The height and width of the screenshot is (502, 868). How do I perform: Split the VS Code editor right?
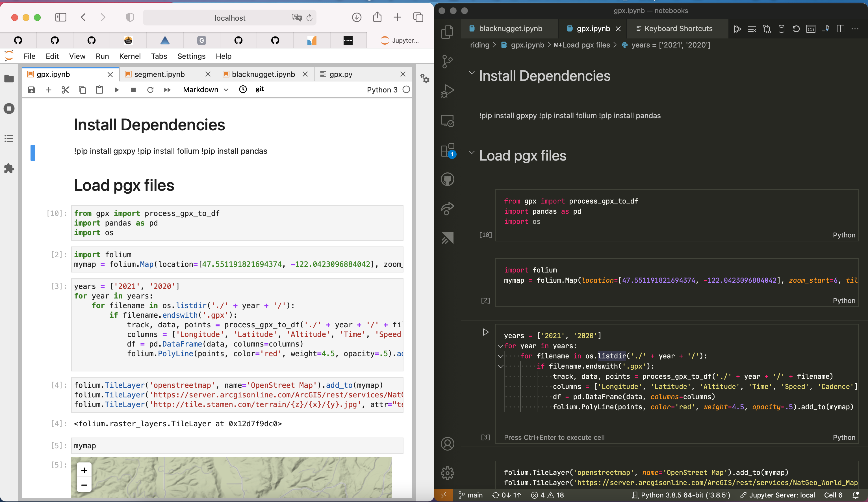(x=840, y=29)
